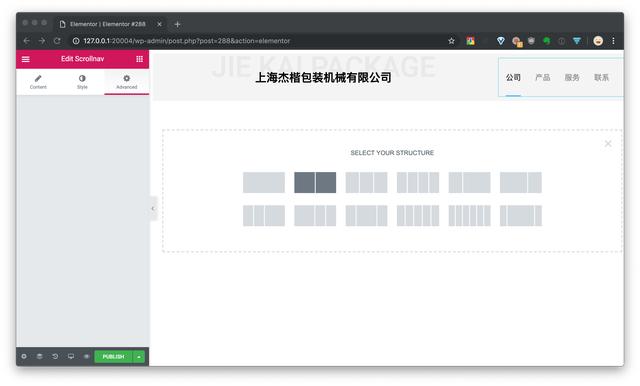This screenshot has width=640, height=386.
Task: Select the 联系 navigation item
Action: 601,78
